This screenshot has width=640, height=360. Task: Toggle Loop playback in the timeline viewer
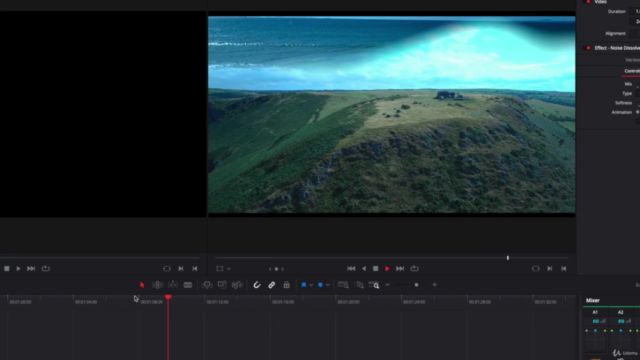(414, 269)
